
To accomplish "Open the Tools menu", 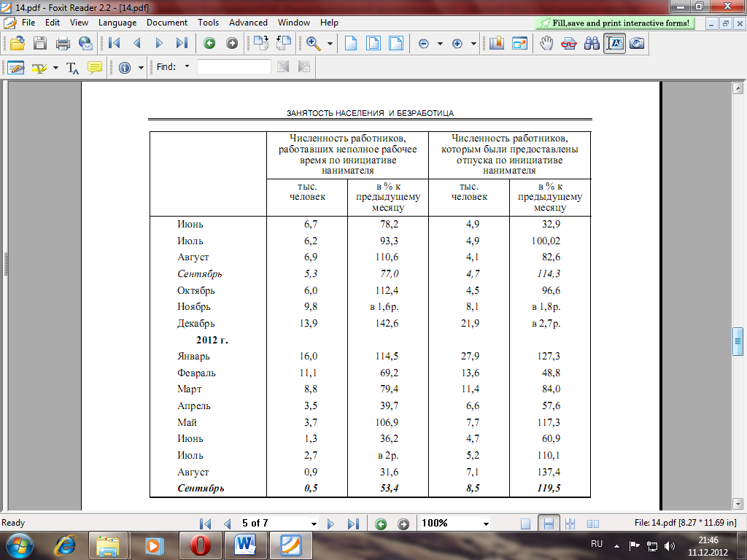I will tap(208, 23).
